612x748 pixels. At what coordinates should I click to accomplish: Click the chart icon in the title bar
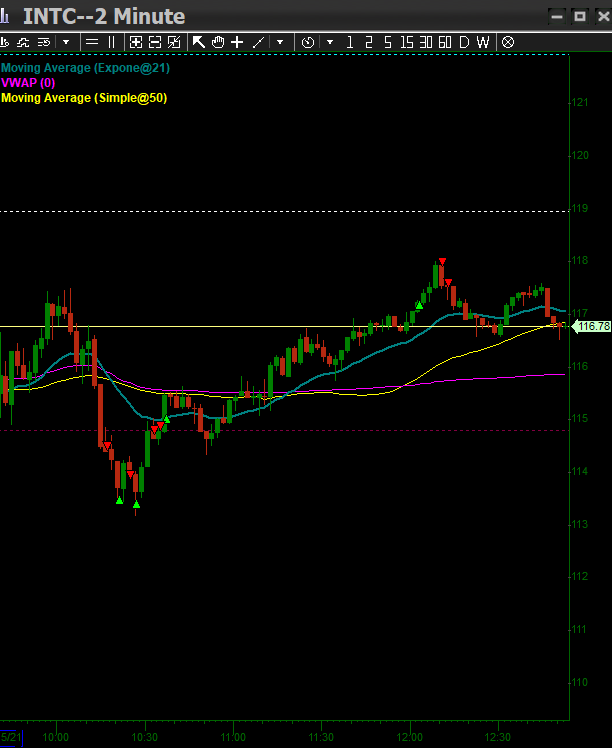(4, 16)
